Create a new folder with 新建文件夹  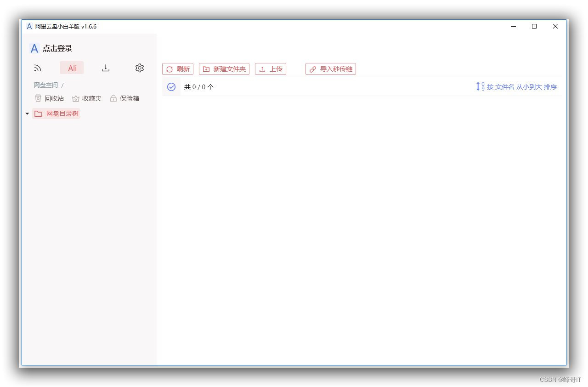click(x=224, y=69)
